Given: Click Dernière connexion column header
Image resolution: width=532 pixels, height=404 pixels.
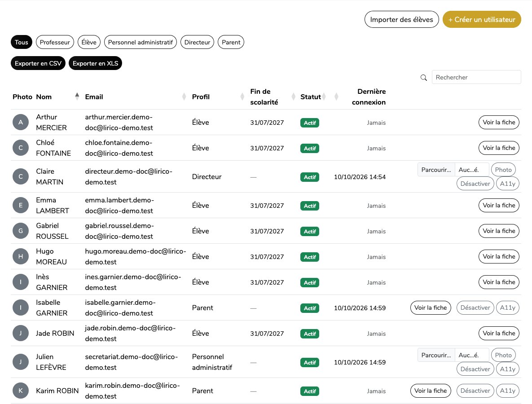Looking at the screenshot, I should 369,97.
